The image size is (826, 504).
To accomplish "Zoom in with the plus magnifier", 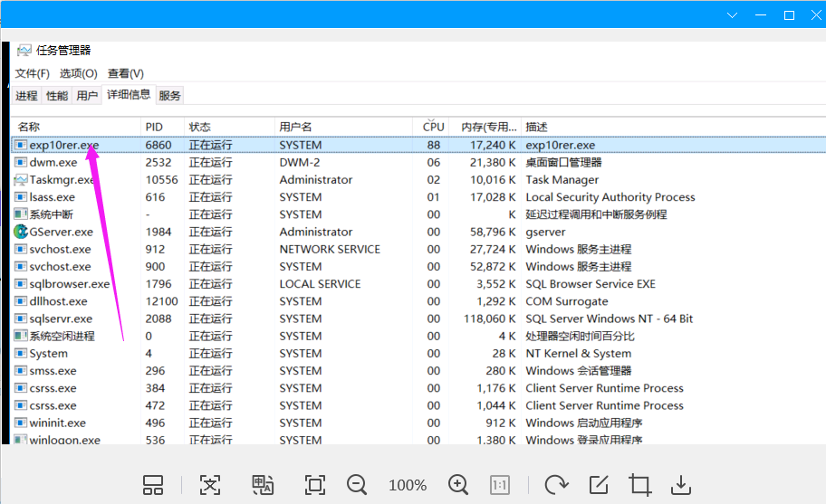I will 457,484.
